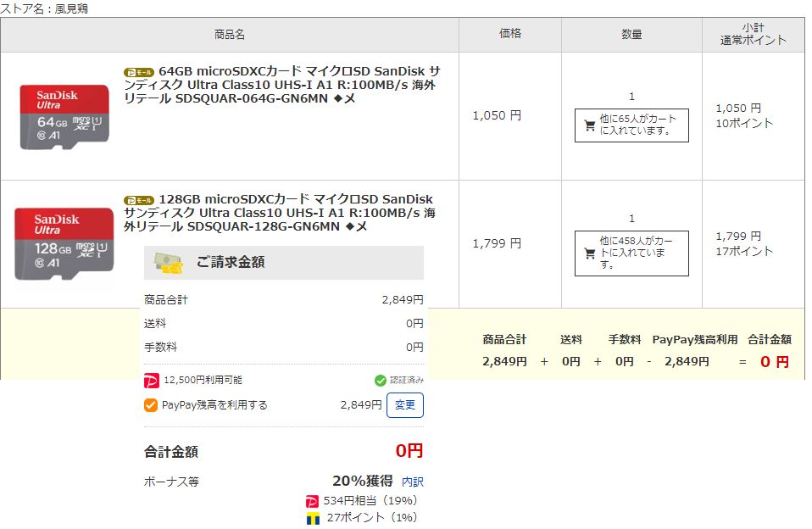Viewport: 812px width, 529px height.
Task: Click the red PayPay logo beside 12,500円利用可能
Action: point(151,381)
